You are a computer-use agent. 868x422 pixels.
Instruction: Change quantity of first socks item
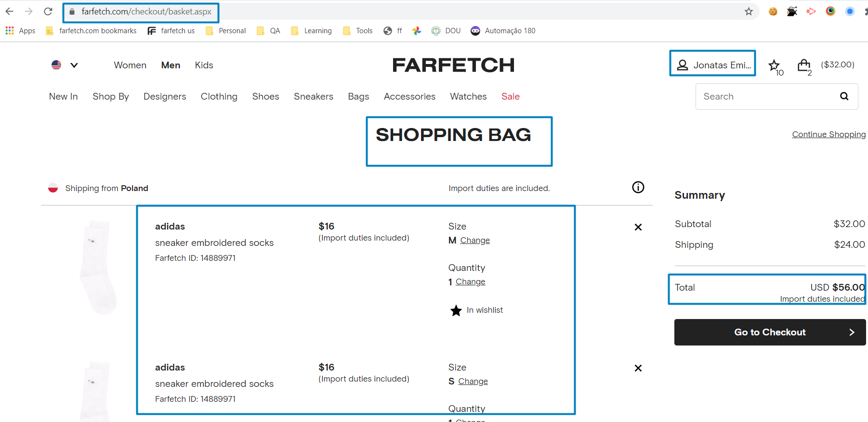tap(471, 281)
